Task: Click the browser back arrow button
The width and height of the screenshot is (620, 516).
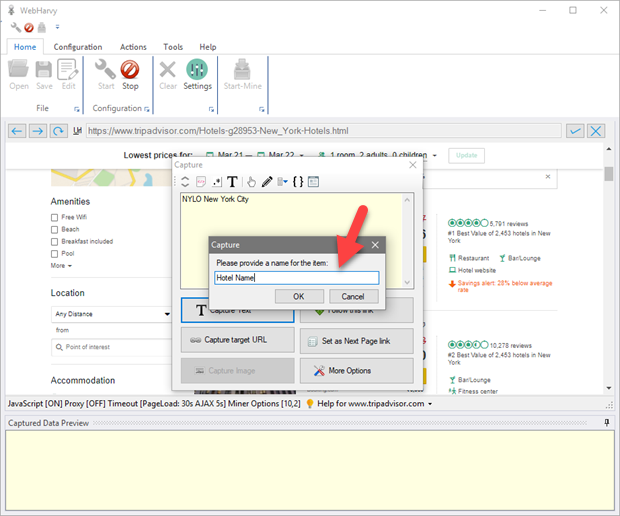Action: pos(16,131)
